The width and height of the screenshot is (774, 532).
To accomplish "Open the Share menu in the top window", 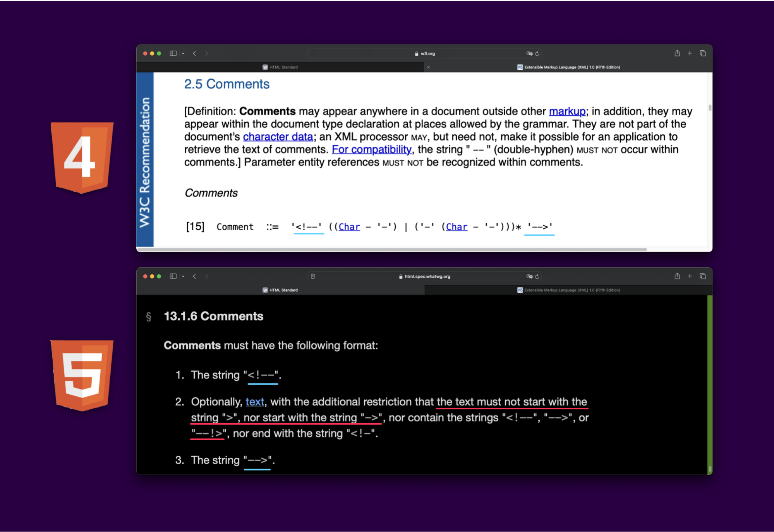I will 677,53.
